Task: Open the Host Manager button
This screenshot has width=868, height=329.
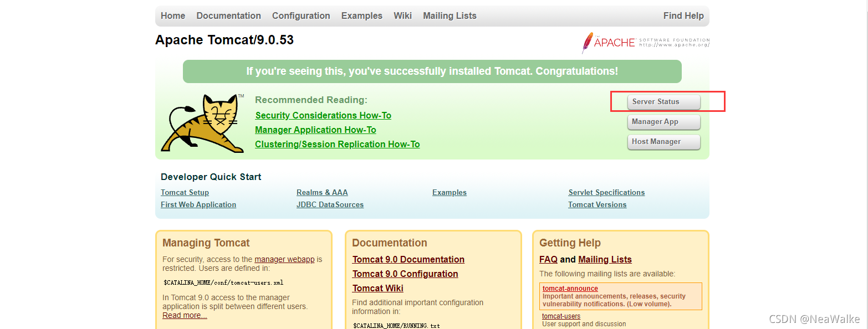Action: click(x=663, y=142)
